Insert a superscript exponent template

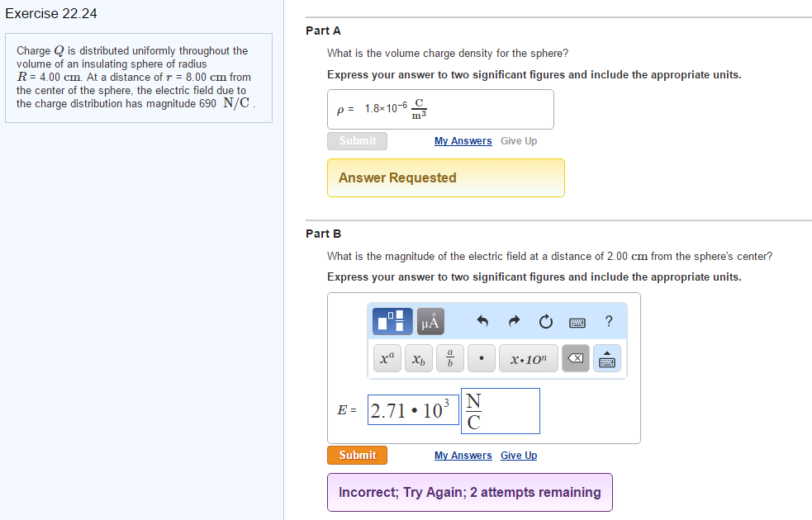click(x=387, y=359)
